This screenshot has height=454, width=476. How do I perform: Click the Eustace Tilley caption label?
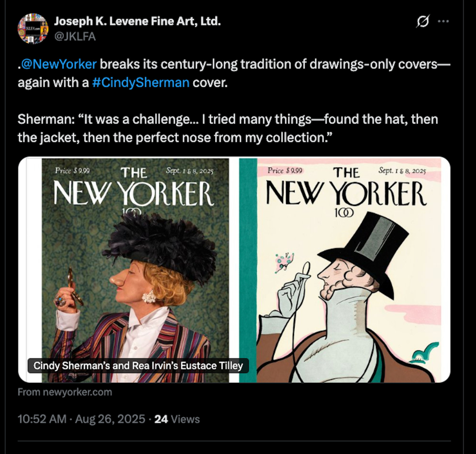coord(138,365)
